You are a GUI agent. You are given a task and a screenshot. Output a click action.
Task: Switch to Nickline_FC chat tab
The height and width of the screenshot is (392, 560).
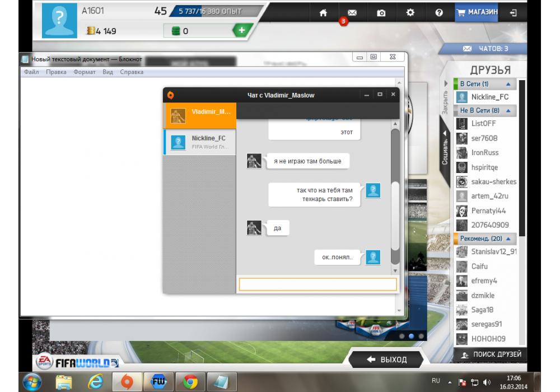pos(199,142)
